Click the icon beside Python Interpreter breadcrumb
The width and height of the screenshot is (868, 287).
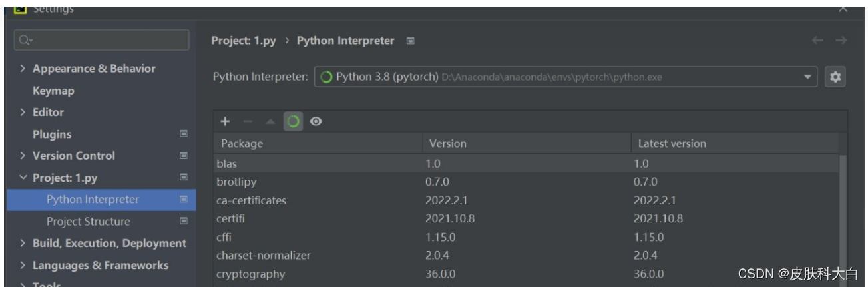tap(410, 41)
